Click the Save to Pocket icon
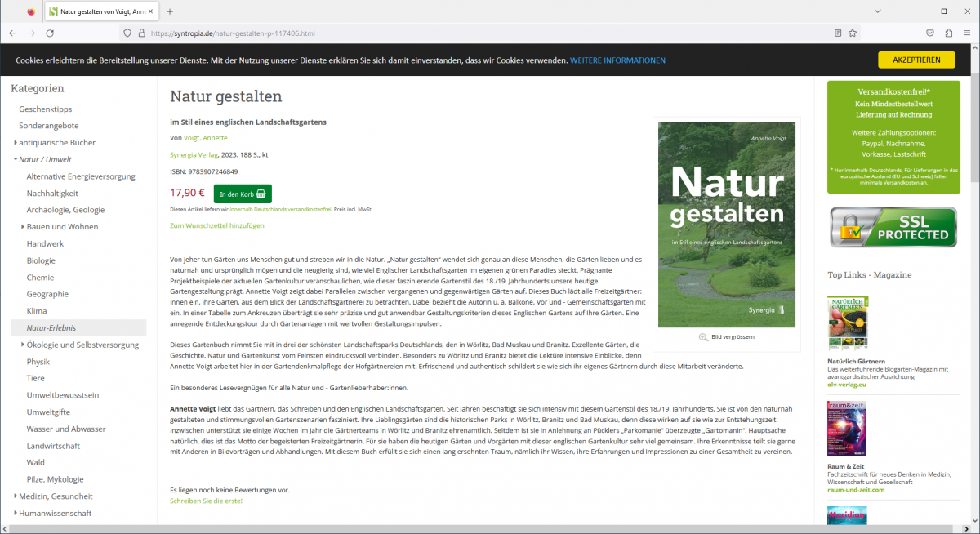This screenshot has height=534, width=980. point(930,33)
